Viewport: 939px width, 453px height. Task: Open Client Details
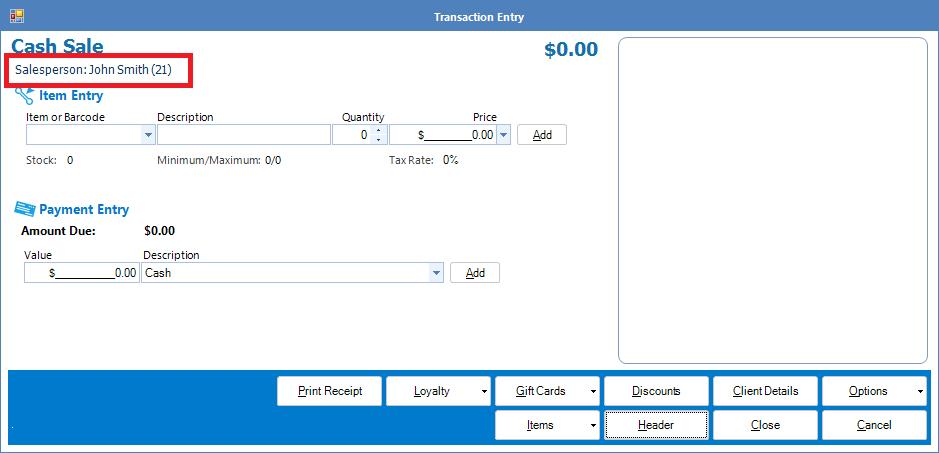tap(765, 391)
